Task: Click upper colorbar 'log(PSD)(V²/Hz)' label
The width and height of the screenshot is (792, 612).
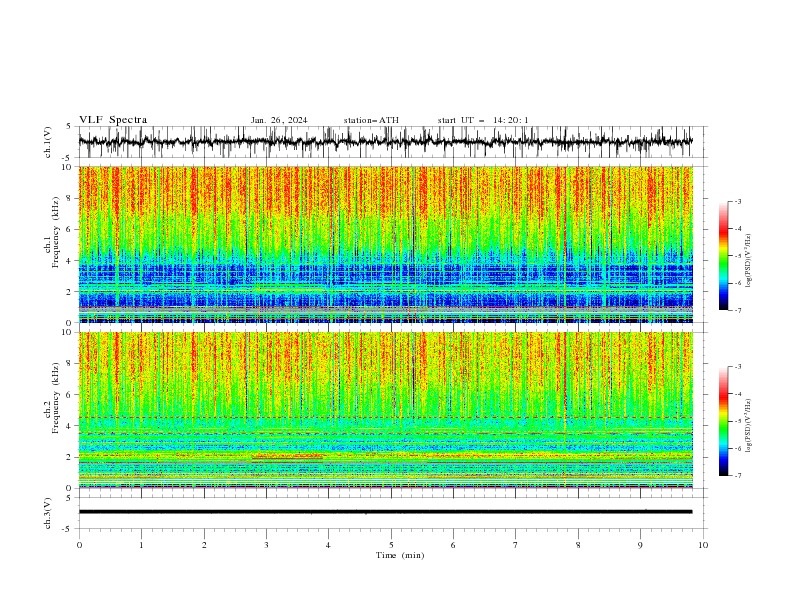Action: (748, 261)
